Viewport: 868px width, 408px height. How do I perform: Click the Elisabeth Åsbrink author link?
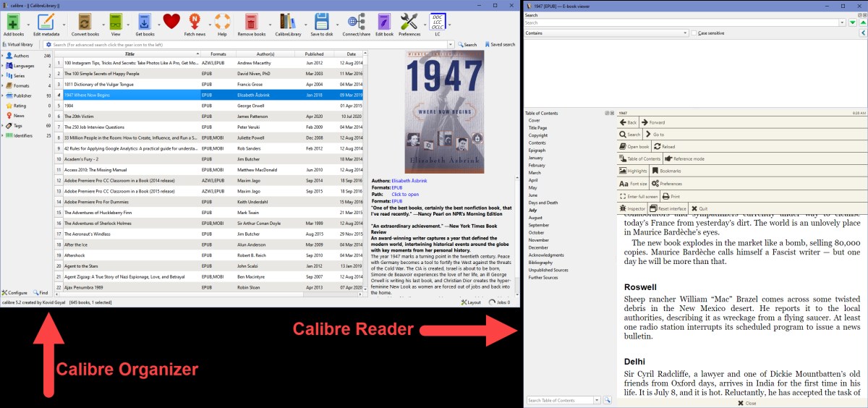[409, 179]
